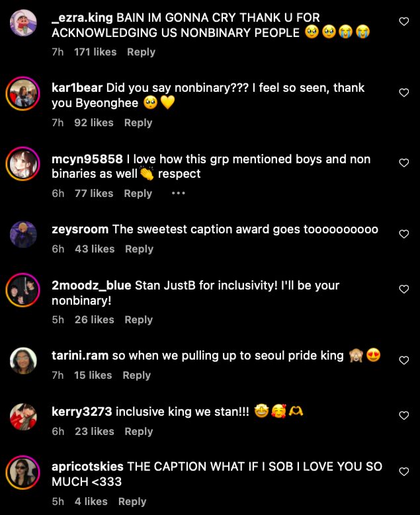This screenshot has width=420, height=515.
Task: Reply to kar1bear's comment
Action: pyautogui.click(x=138, y=123)
